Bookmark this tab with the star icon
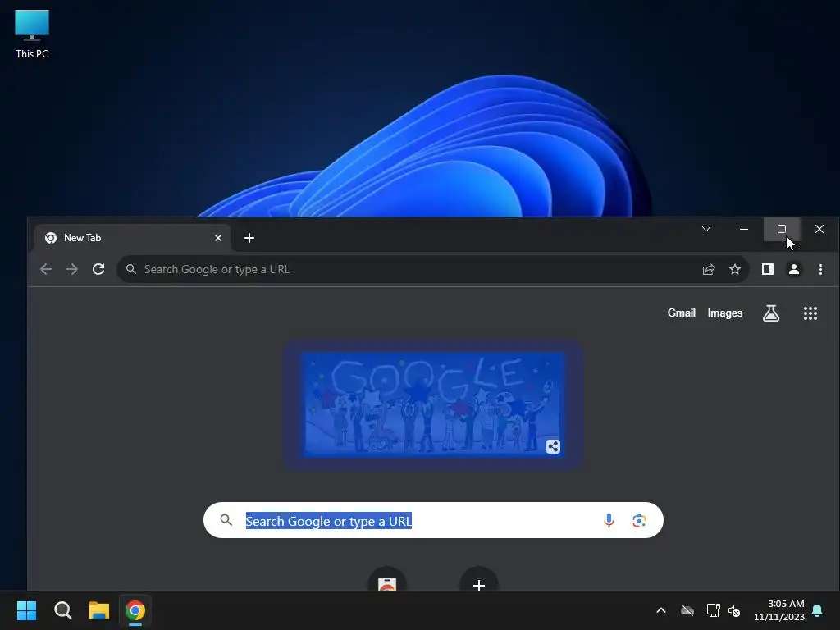The width and height of the screenshot is (840, 630). (x=735, y=269)
